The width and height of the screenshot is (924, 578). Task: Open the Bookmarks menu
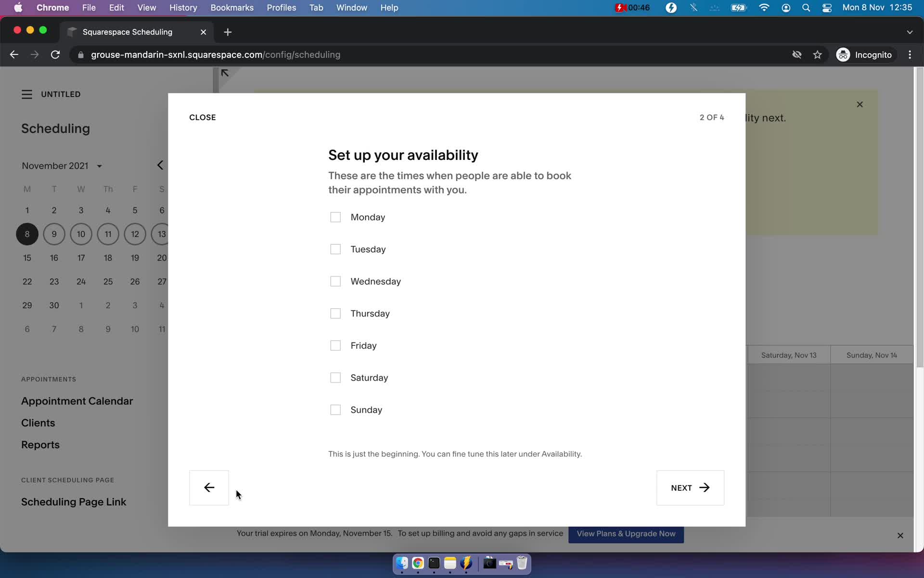click(232, 8)
